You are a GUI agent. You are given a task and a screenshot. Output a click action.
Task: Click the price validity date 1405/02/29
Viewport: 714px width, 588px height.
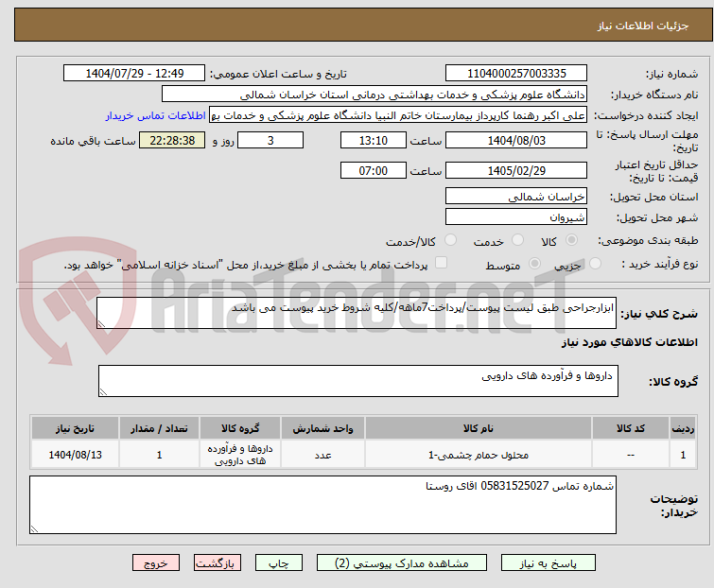pyautogui.click(x=516, y=171)
